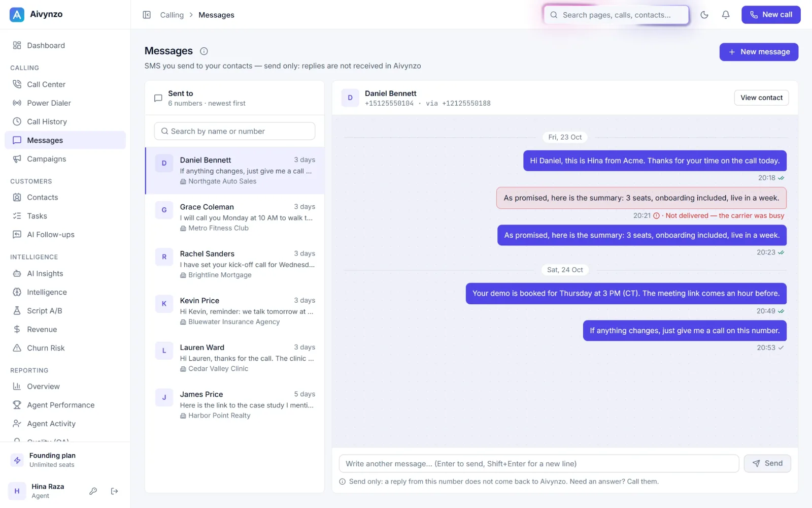812x508 pixels.
Task: Open Dashboard from sidebar
Action: [65, 45]
